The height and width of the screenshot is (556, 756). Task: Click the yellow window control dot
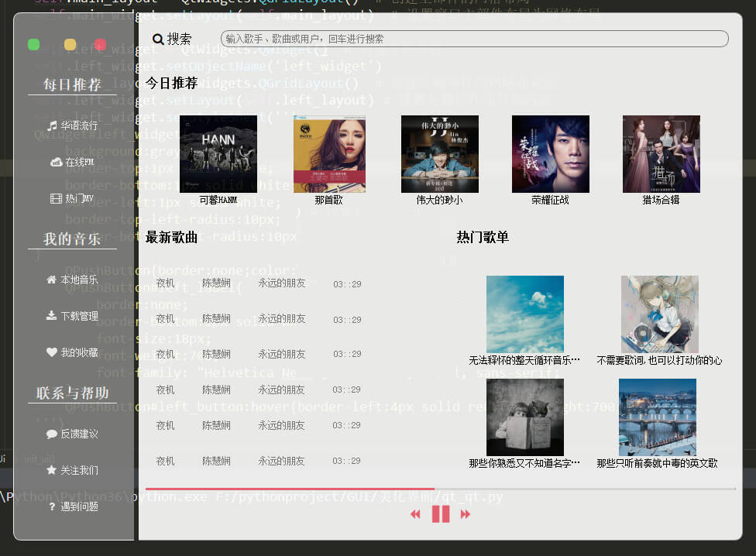click(x=70, y=45)
